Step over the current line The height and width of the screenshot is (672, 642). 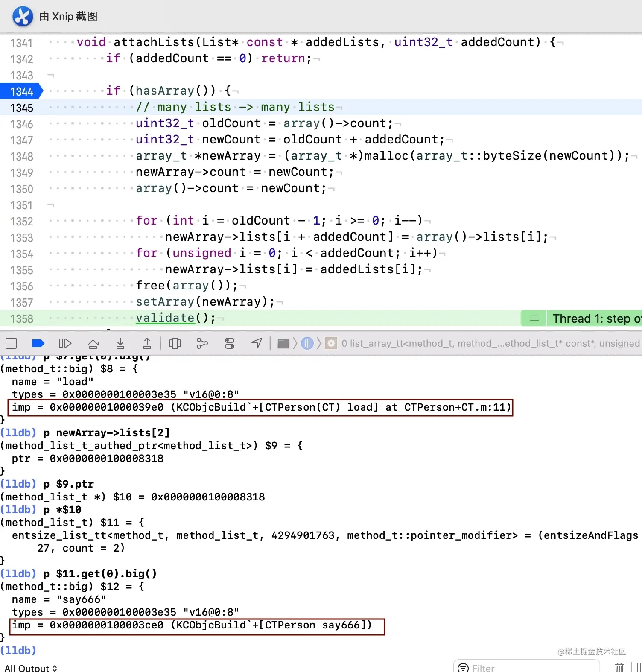(93, 343)
